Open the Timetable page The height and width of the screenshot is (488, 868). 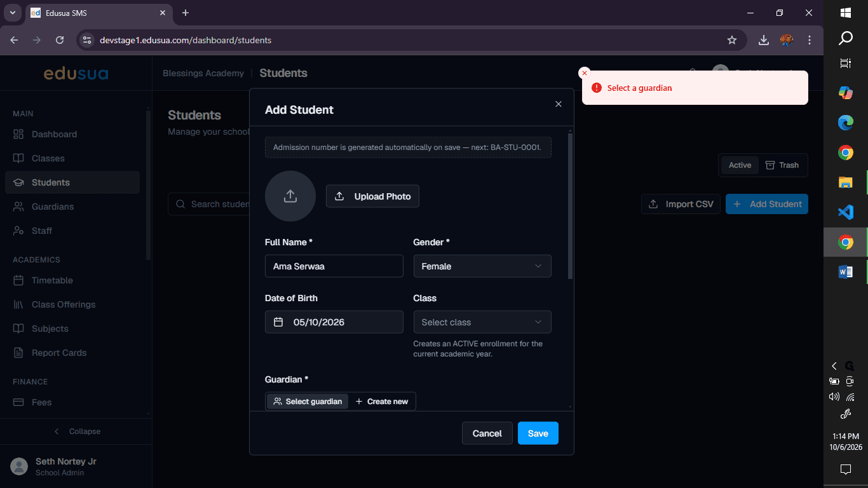(x=72, y=280)
